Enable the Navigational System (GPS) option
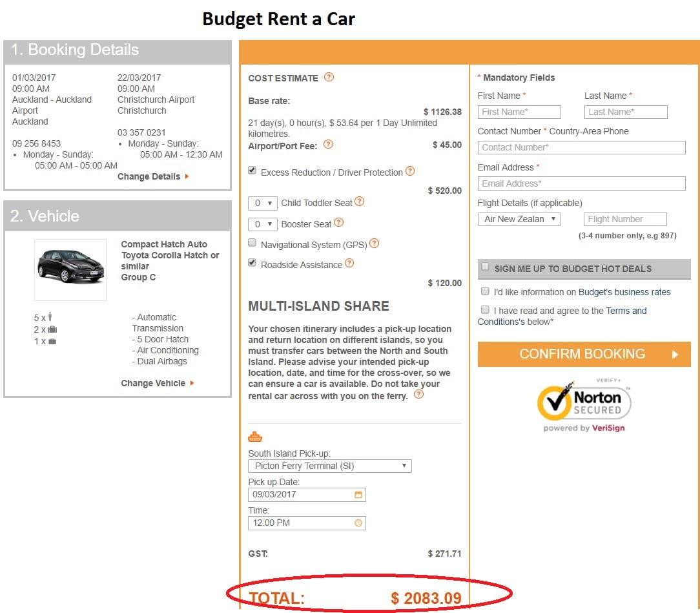The height and width of the screenshot is (613, 700). [x=252, y=242]
